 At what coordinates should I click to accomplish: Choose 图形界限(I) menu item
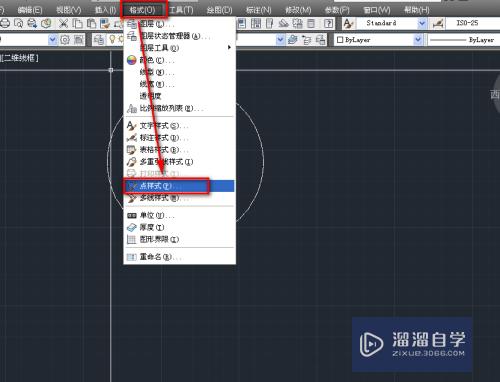click(180, 239)
